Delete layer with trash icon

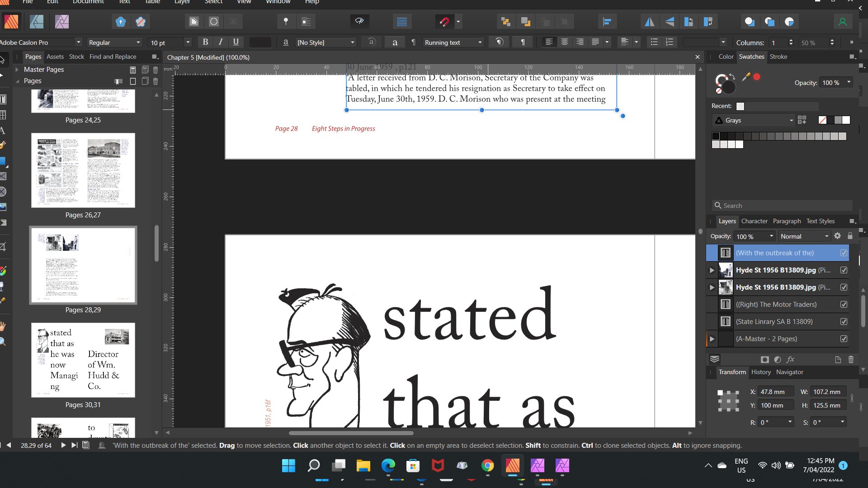[x=851, y=360]
